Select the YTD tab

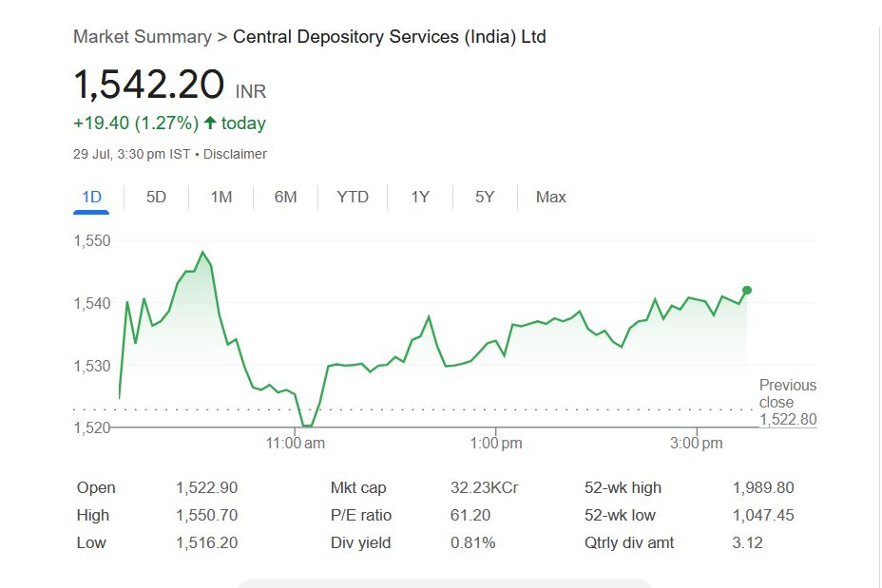coord(353,198)
